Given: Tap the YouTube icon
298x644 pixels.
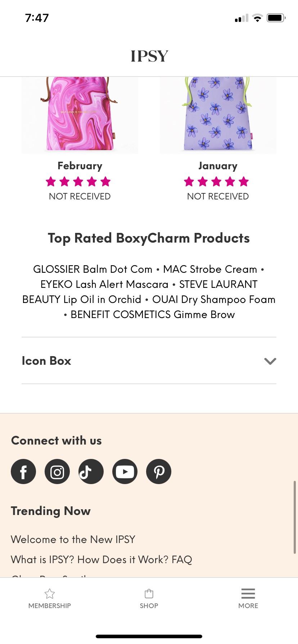Looking at the screenshot, I should point(125,471).
